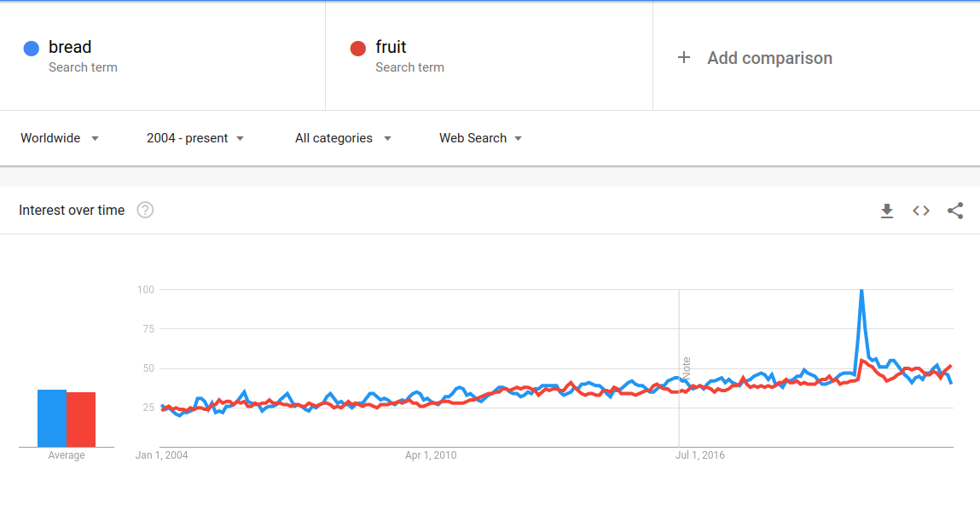Viewport: 980px width, 521px height.
Task: Edit the fruit search term
Action: pyautogui.click(x=391, y=48)
